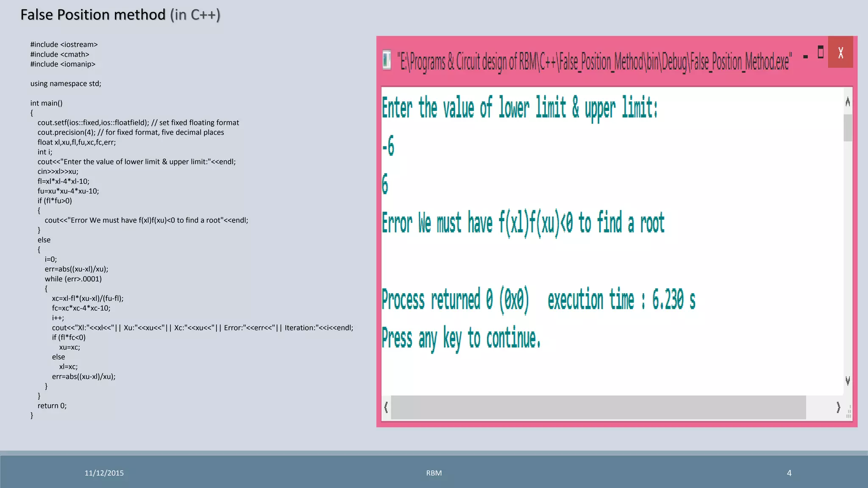Click the 'if (fl*fu>0)' condition line

55,200
